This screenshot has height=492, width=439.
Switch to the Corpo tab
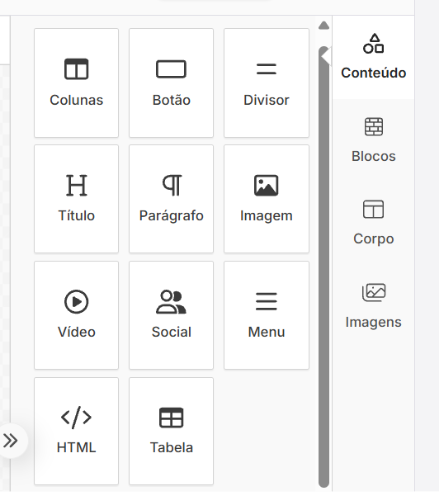coord(373,223)
